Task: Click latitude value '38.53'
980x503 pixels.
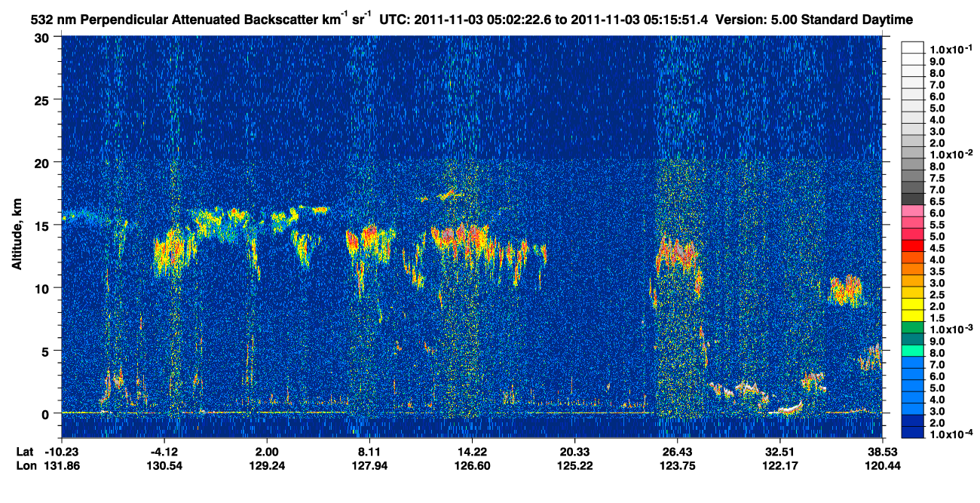Action: (882, 452)
